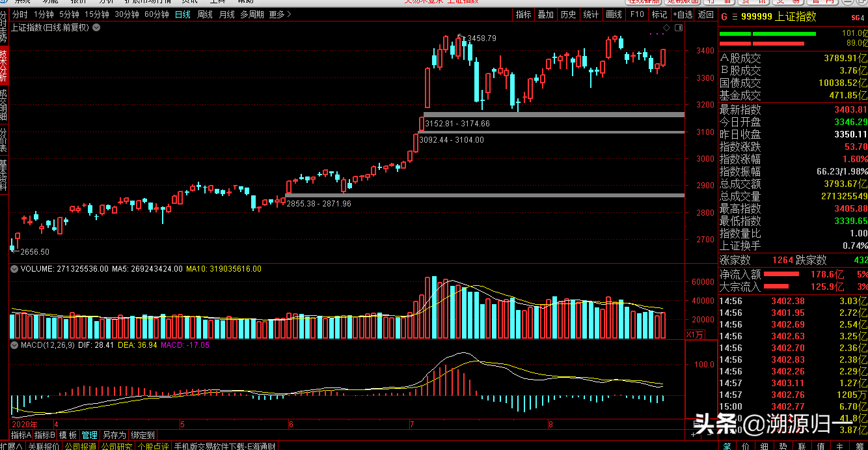The image size is (868, 450).
Task: Expand the 更多 periods chevron
Action: tap(290, 14)
